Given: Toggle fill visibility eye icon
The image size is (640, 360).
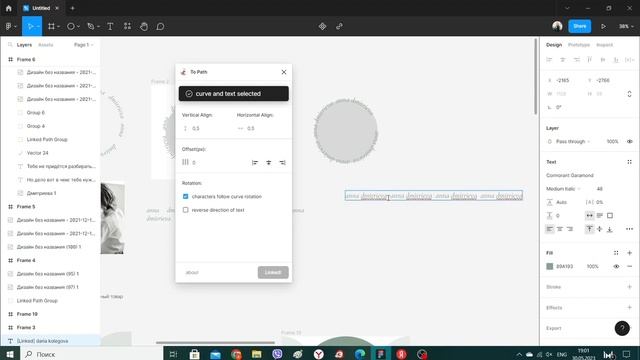Looking at the screenshot, I should 616,267.
